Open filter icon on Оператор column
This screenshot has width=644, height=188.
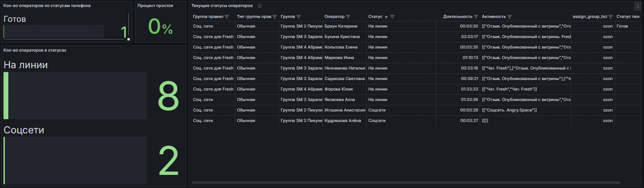pos(348,17)
